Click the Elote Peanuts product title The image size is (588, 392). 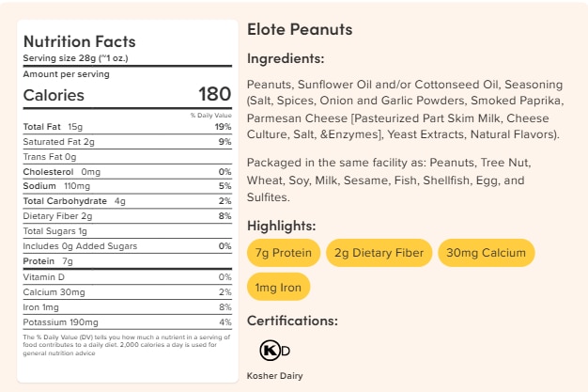(300, 30)
